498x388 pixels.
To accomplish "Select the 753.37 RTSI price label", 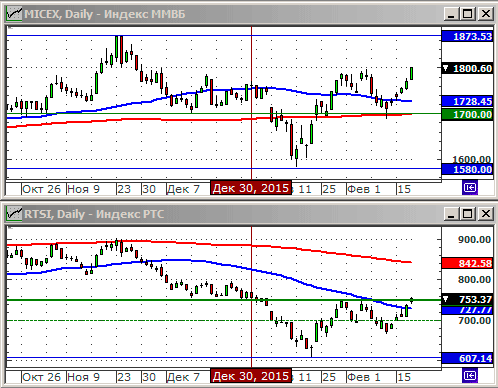I will pyautogui.click(x=467, y=299).
